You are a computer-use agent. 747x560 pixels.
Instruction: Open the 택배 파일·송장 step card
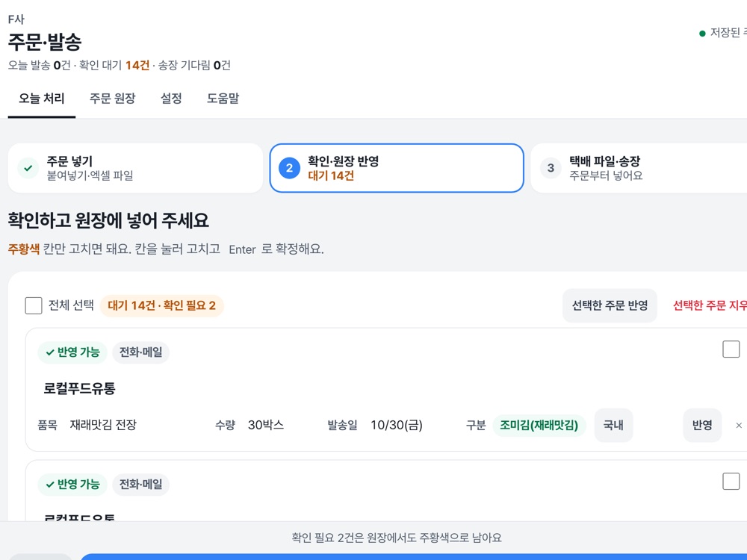(639, 168)
